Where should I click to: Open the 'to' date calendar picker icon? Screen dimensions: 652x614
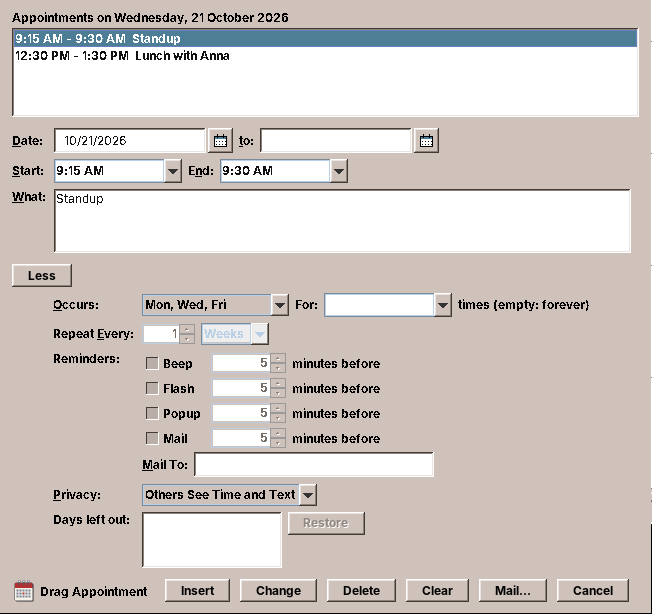pos(426,141)
